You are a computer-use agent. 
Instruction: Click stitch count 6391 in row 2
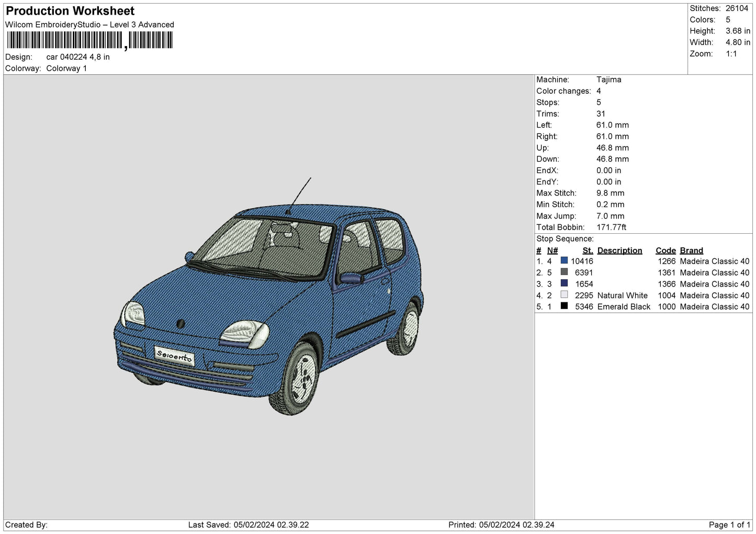(584, 273)
